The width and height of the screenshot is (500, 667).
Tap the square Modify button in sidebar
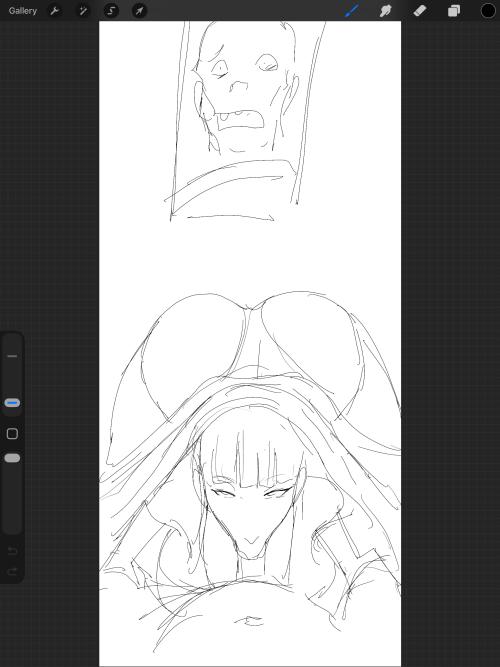pos(12,433)
